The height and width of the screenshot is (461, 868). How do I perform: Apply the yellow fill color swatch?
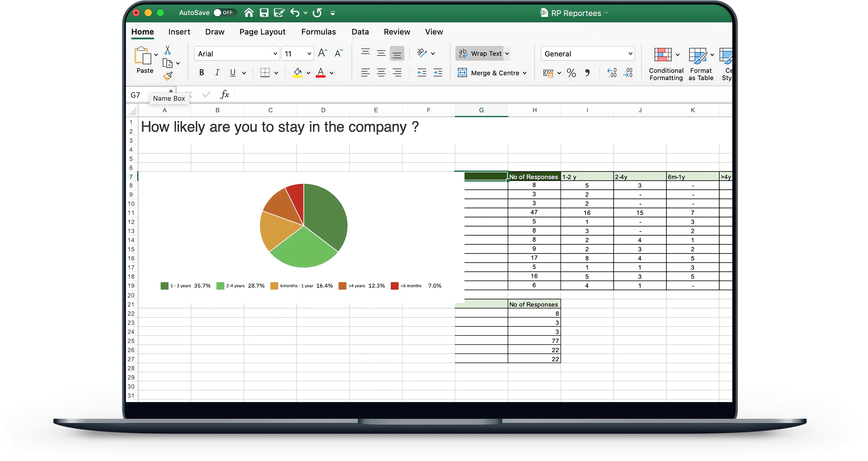click(297, 73)
